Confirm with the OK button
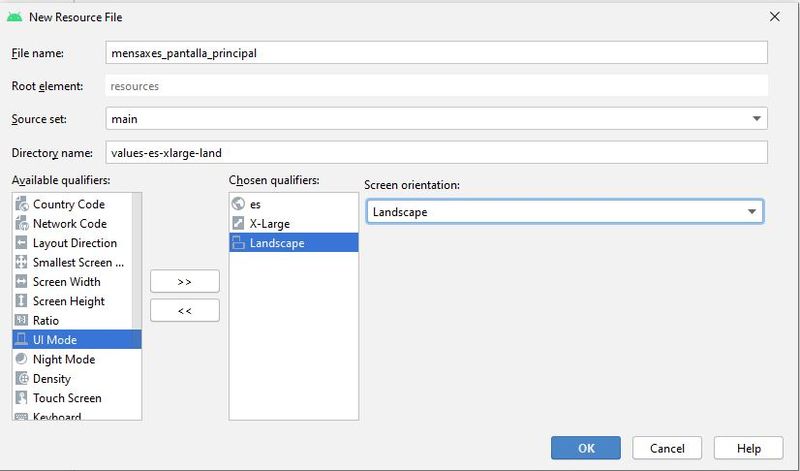 click(586, 448)
